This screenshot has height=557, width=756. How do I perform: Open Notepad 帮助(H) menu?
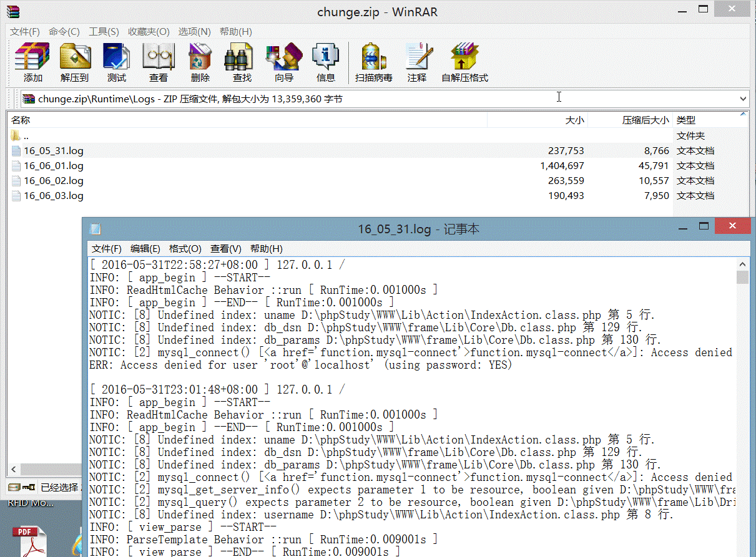(266, 248)
